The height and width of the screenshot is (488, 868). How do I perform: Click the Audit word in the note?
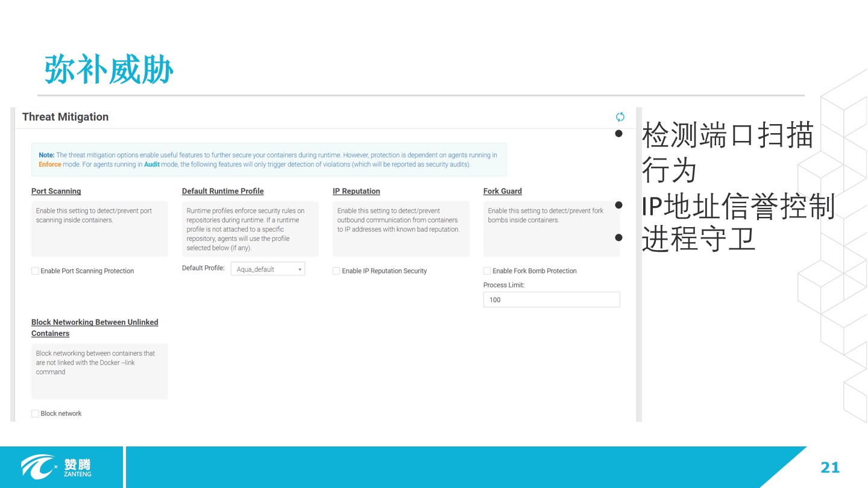click(152, 164)
